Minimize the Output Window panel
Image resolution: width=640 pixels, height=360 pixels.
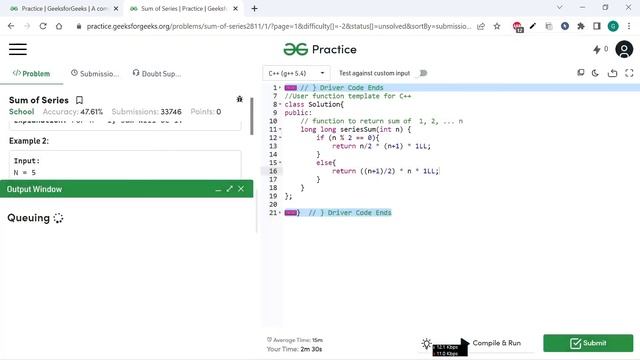click(218, 189)
